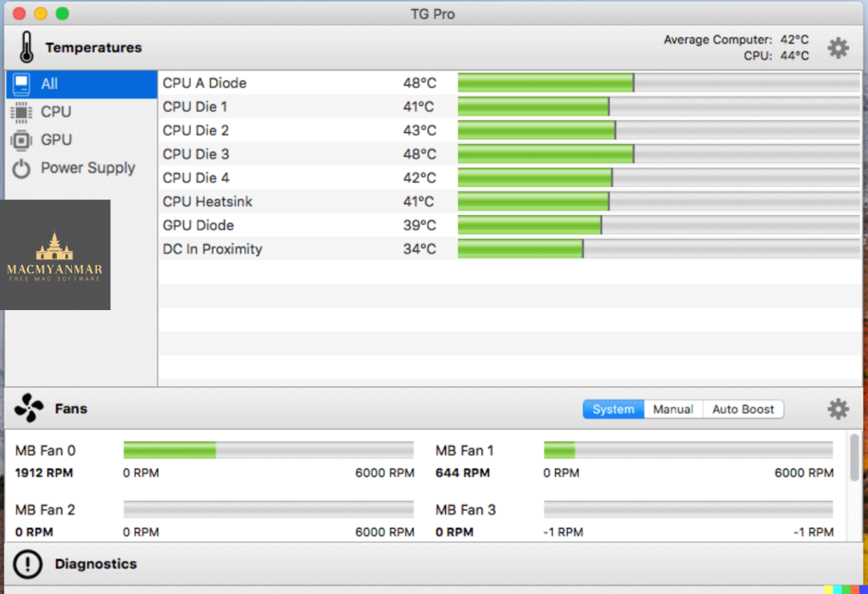Click the fan blades icon
This screenshot has width=868, height=594.
(29, 408)
